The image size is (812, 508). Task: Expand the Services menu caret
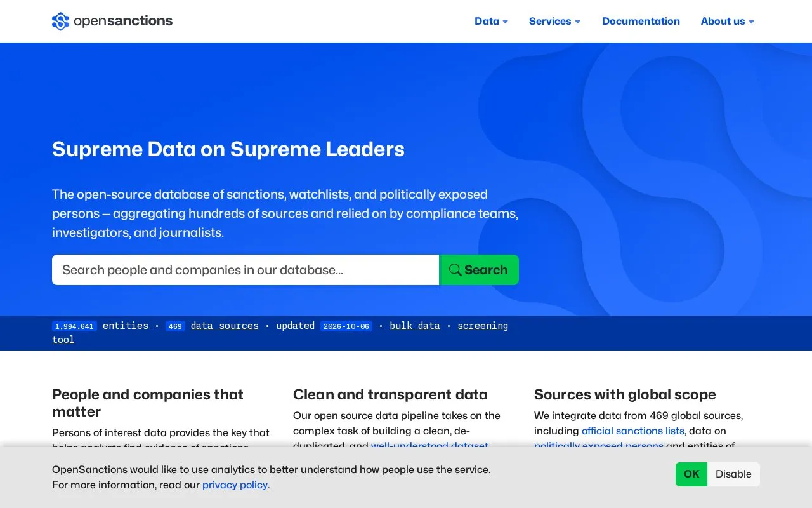click(x=578, y=22)
